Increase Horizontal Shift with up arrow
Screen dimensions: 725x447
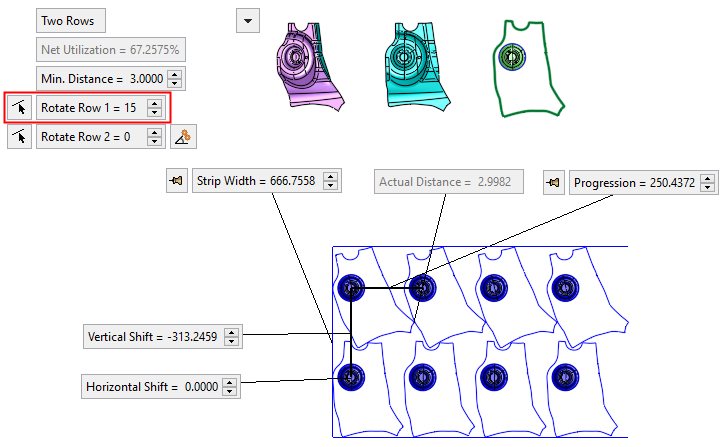click(x=229, y=382)
